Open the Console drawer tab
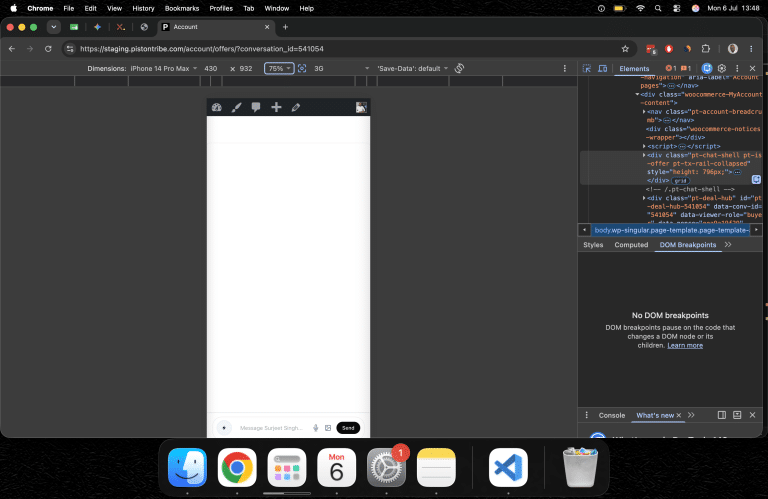 (612, 415)
